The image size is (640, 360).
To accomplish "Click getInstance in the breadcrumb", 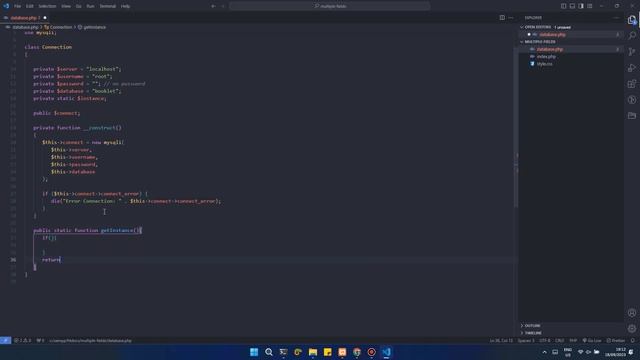I will pyautogui.click(x=94, y=27).
